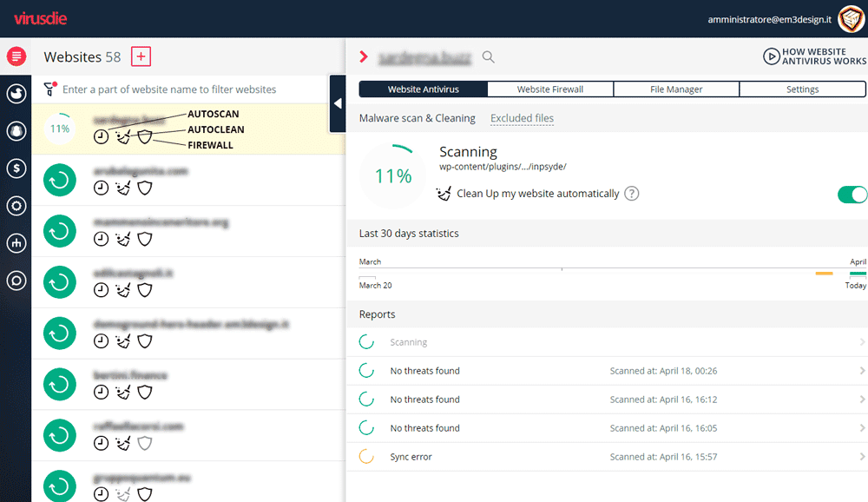868x502 pixels.
Task: Open the gear settings sidebar icon
Action: pyautogui.click(x=16, y=206)
